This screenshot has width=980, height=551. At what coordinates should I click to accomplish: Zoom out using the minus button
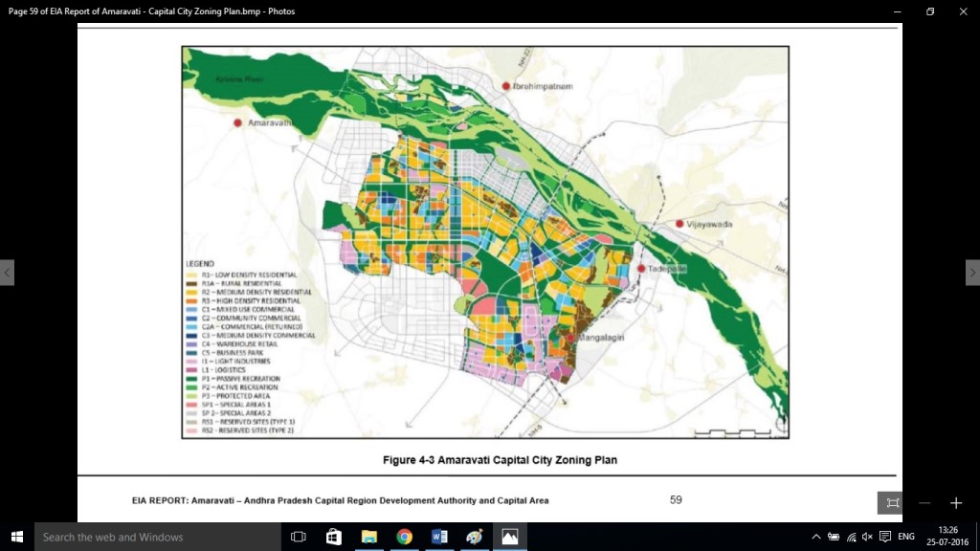[x=924, y=503]
